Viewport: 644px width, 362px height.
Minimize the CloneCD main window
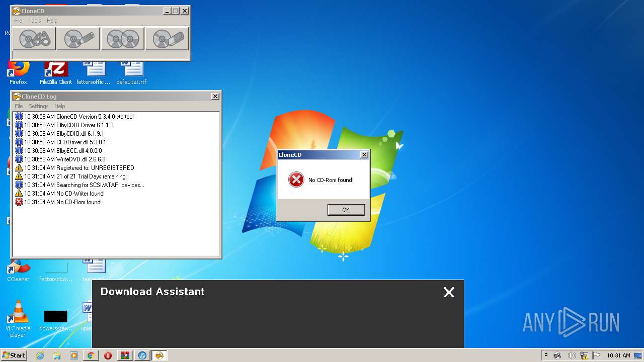pos(167,11)
